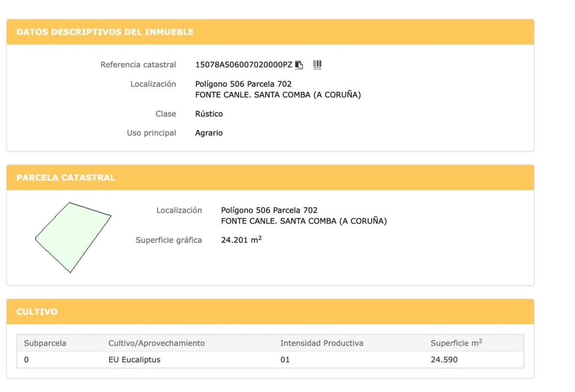
Task: Click the reference number 15078A506007020000PZ
Action: point(243,65)
